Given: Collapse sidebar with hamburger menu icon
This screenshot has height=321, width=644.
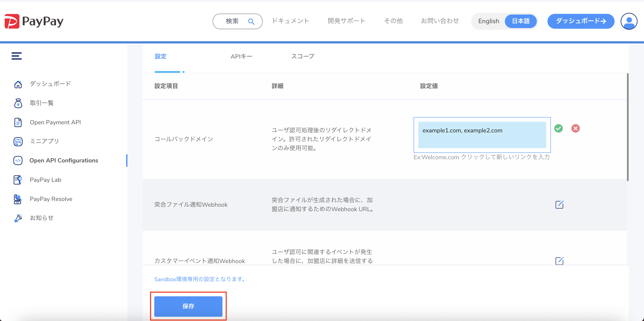Looking at the screenshot, I should 16,56.
